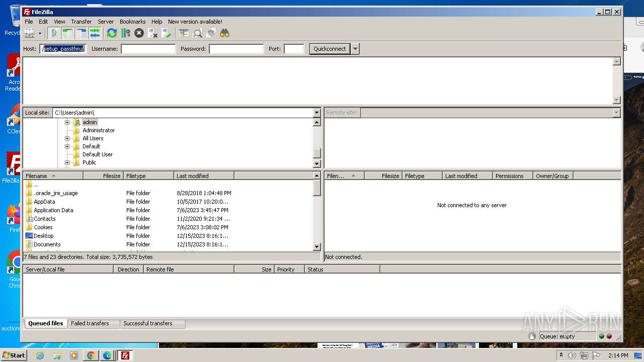Open the Site Manager dropdown arrow

[40, 33]
